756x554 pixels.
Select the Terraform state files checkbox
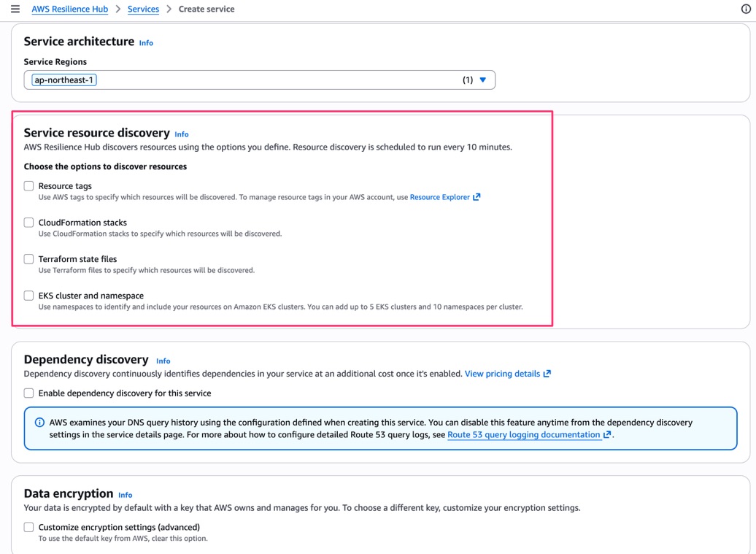coord(29,259)
